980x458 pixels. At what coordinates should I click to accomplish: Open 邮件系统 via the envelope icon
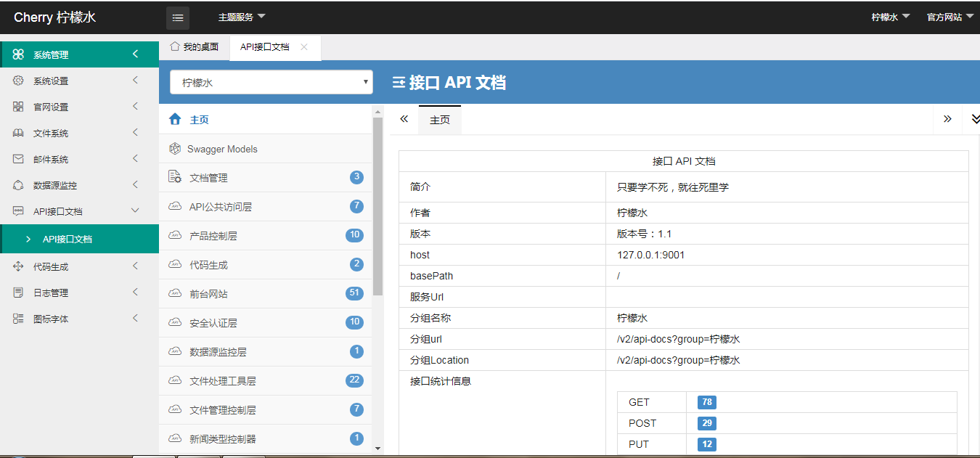17,159
